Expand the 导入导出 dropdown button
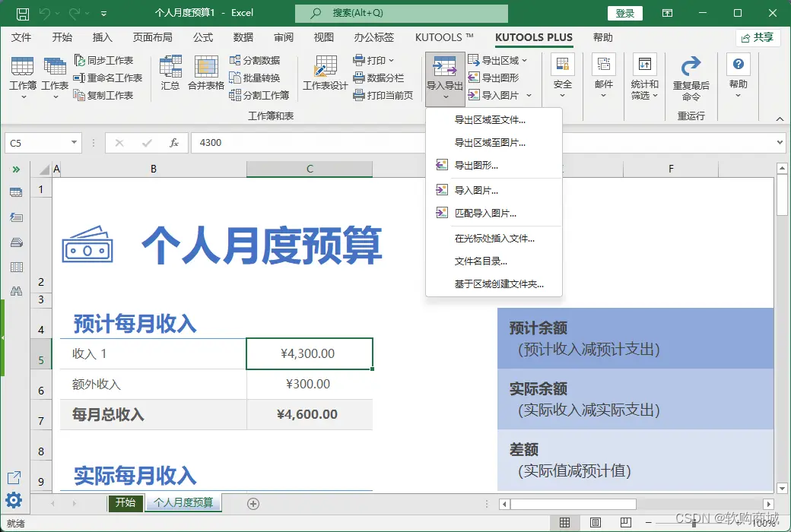This screenshot has height=532, width=791. (444, 79)
